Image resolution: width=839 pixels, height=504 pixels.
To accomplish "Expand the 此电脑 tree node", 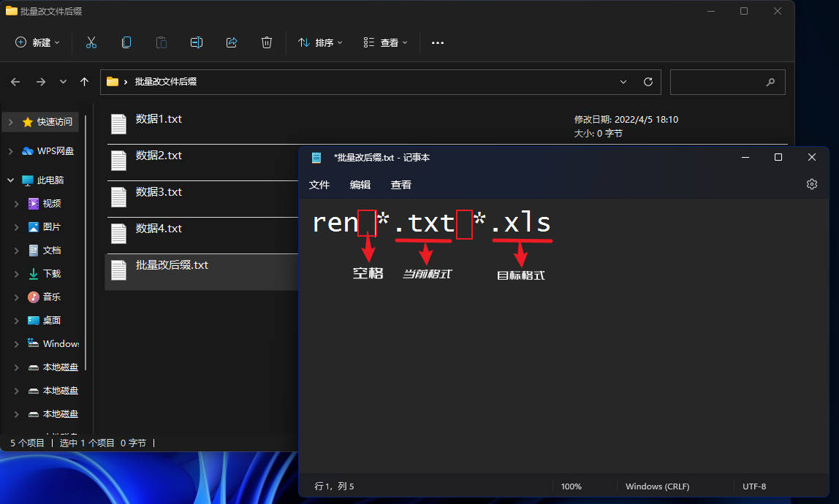I will tap(11, 180).
